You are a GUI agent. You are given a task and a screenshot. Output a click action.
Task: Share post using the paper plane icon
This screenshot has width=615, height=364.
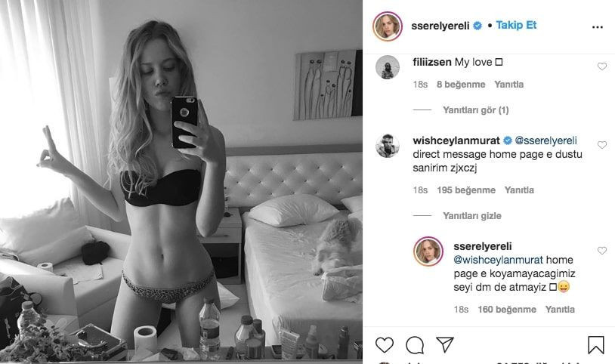coord(445,345)
